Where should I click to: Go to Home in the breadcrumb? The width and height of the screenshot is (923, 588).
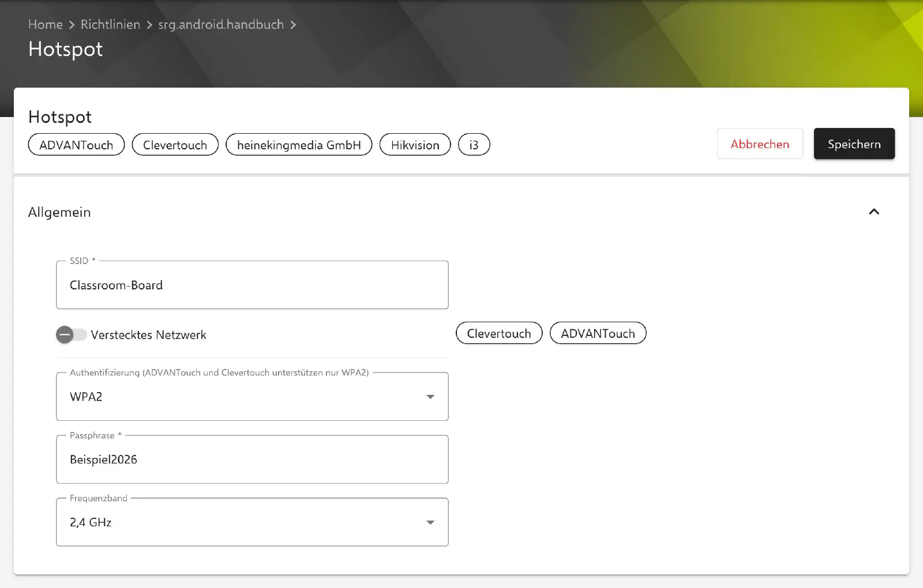(46, 24)
